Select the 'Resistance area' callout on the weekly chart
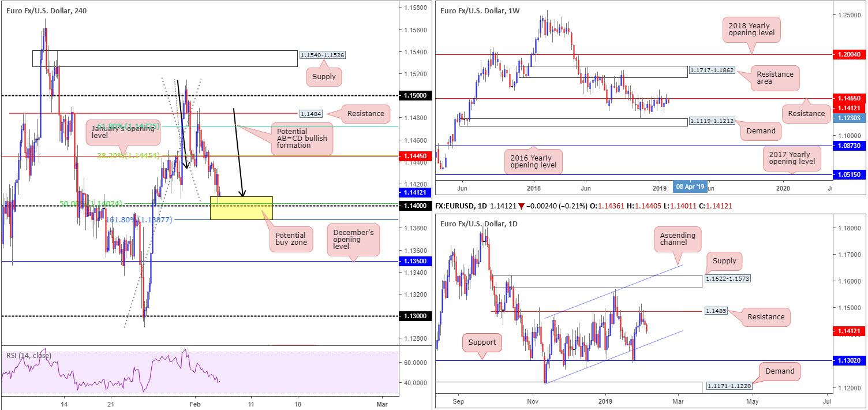 point(774,79)
